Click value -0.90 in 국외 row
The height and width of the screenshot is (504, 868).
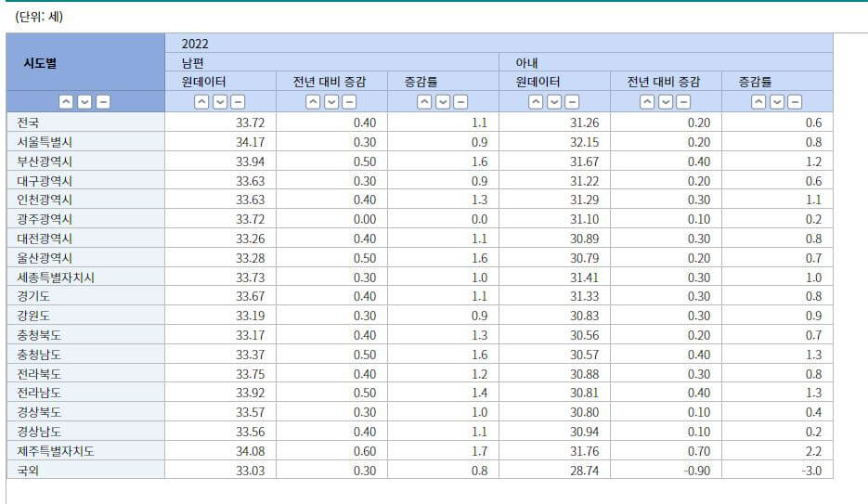[x=697, y=471]
